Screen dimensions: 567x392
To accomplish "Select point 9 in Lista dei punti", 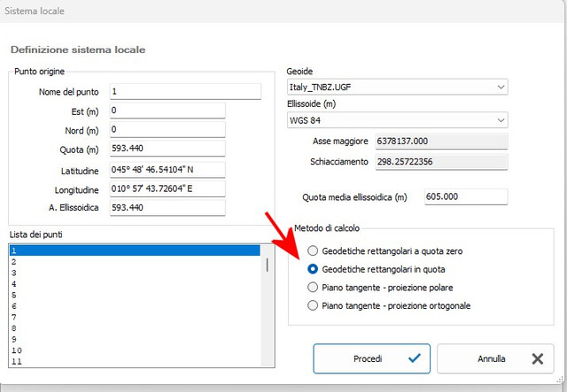I will [x=135, y=339].
